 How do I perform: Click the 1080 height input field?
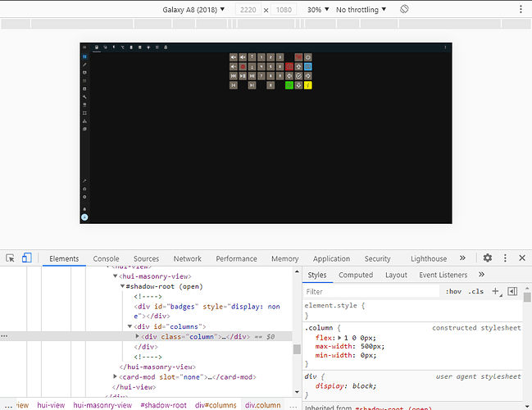(x=284, y=10)
